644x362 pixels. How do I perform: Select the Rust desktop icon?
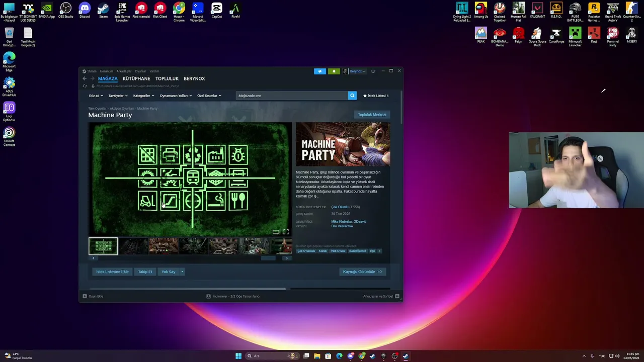594,36
